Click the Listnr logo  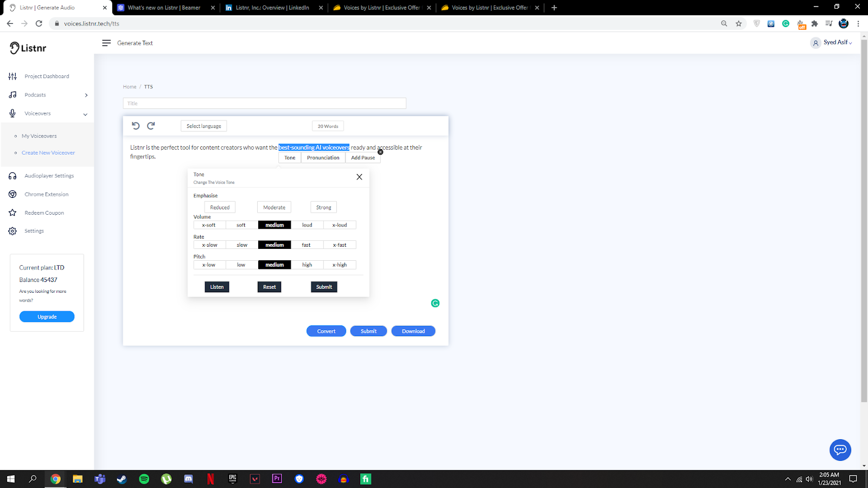click(x=28, y=48)
